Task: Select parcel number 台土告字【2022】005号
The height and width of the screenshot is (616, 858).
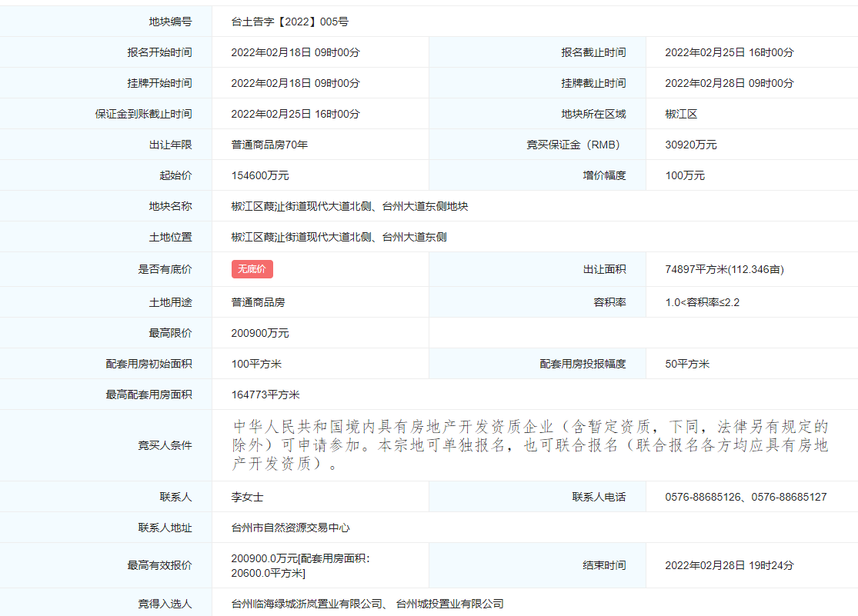Action: [x=290, y=22]
